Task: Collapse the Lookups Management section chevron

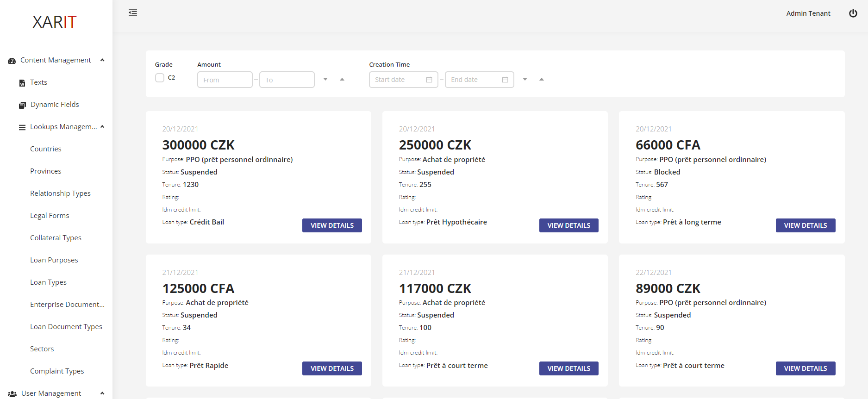Action: (x=102, y=127)
